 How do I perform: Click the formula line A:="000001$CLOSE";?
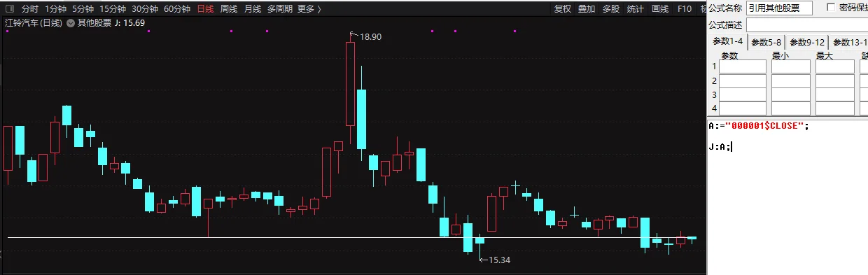[759, 126]
